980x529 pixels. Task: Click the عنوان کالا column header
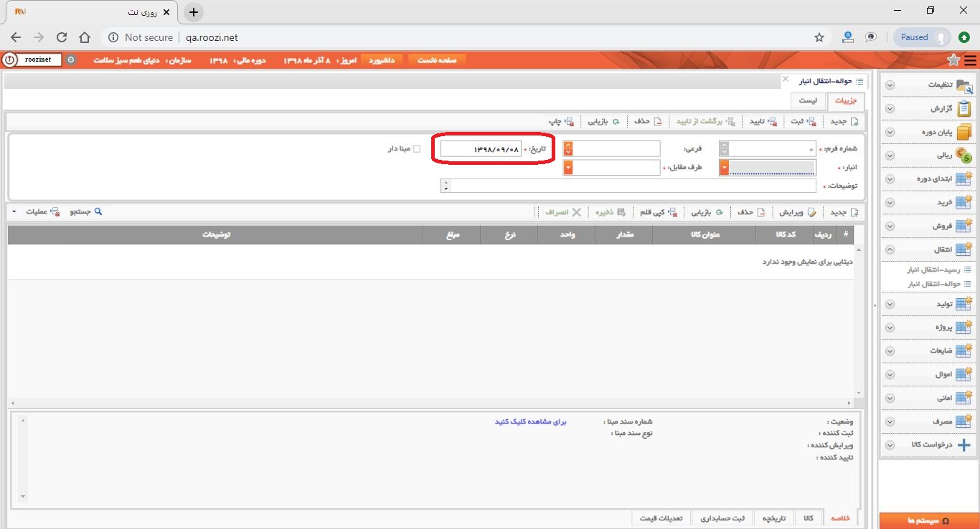[x=705, y=234]
